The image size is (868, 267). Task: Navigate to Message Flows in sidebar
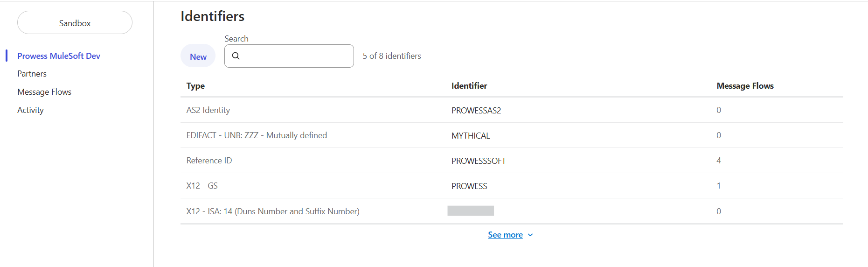point(44,92)
